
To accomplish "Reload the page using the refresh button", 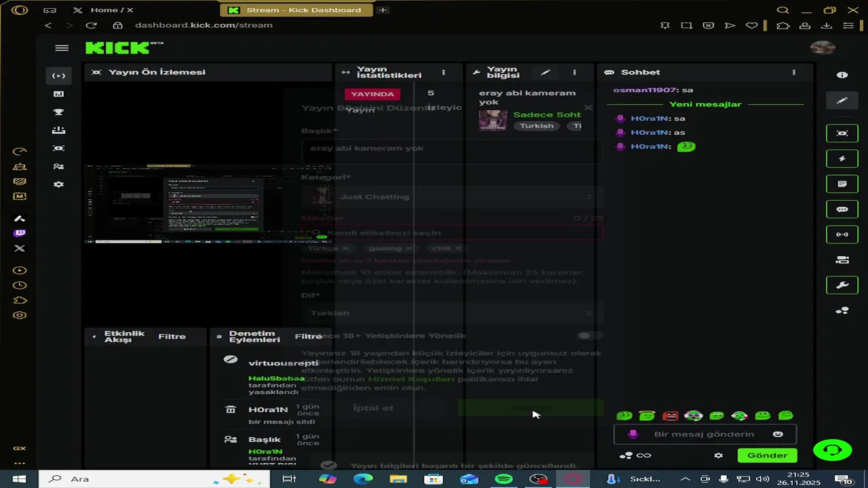I will (x=91, y=25).
